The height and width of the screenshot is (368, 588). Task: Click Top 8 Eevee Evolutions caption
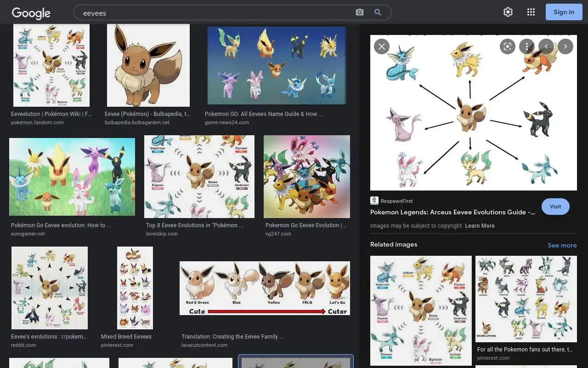pos(195,225)
